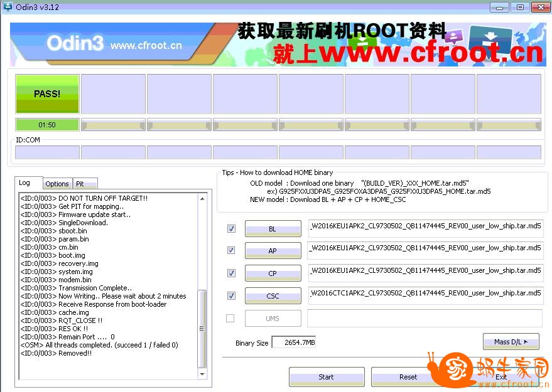
Task: Select log line 'All threads completed'
Action: click(99, 345)
